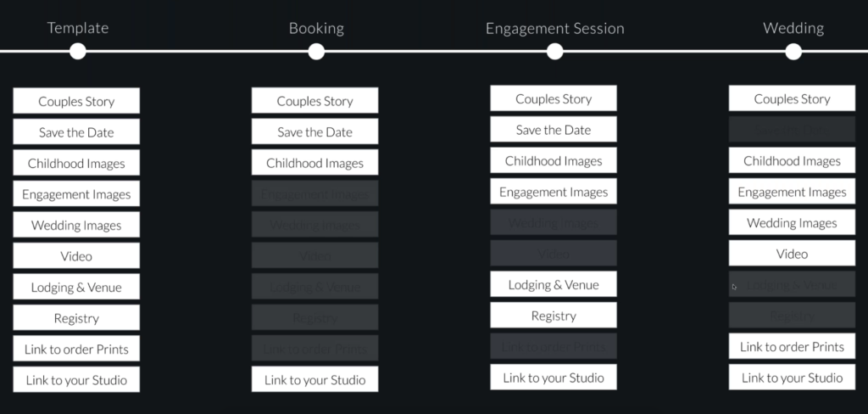Click the dimmed Lodging & Venue in Wedding
Image resolution: width=868 pixels, height=414 pixels.
pos(793,284)
